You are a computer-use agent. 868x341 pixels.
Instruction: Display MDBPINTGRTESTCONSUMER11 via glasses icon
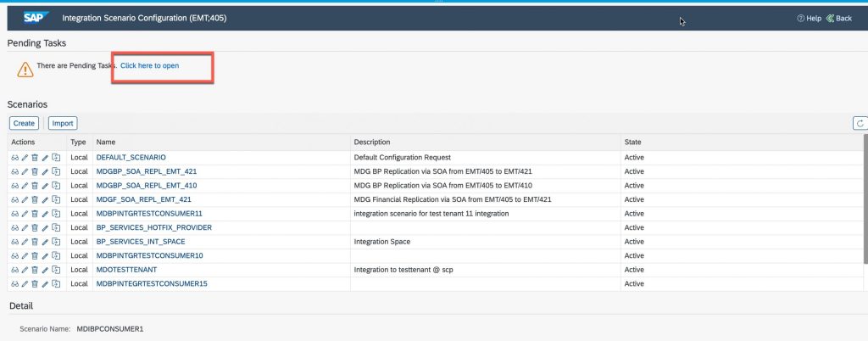pyautogui.click(x=15, y=214)
